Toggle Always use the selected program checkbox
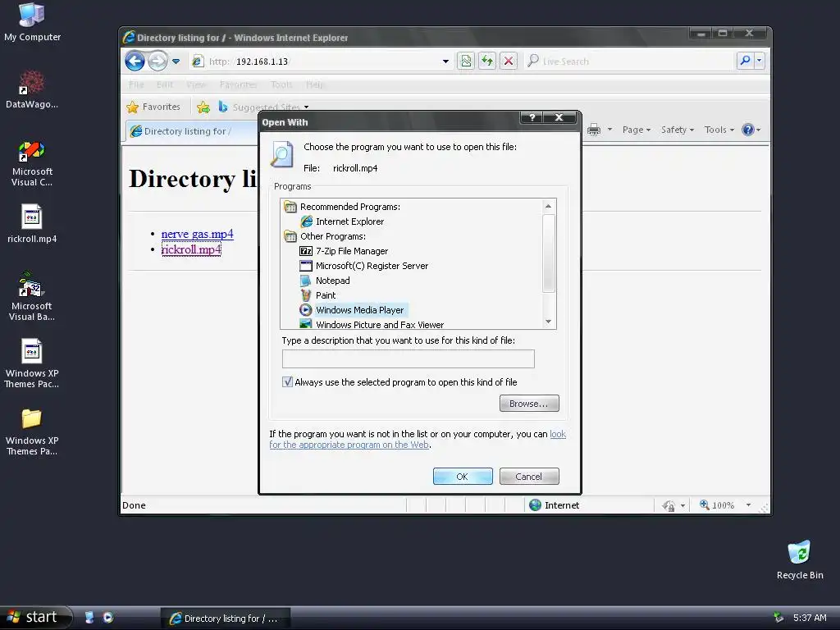Image resolution: width=840 pixels, height=630 pixels. point(288,382)
